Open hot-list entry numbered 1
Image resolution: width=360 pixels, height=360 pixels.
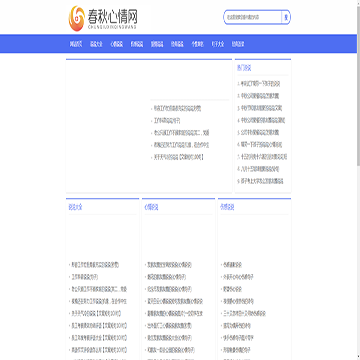click(259, 83)
